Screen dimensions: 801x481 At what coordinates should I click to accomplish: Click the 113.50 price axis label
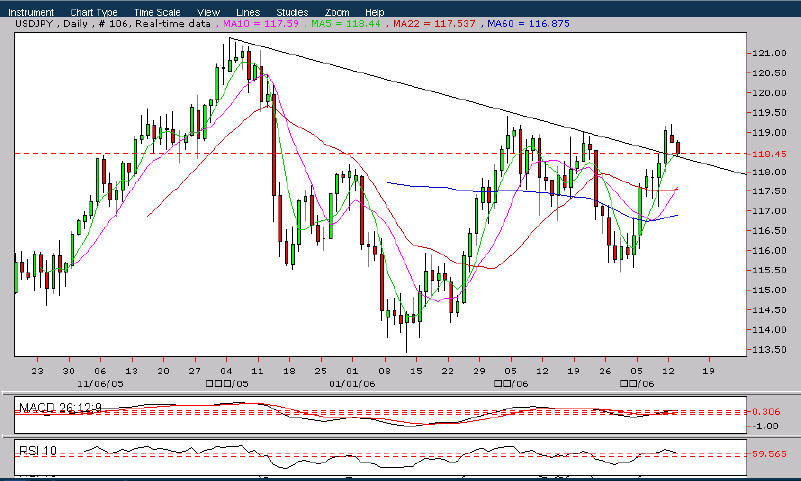pyautogui.click(x=769, y=350)
